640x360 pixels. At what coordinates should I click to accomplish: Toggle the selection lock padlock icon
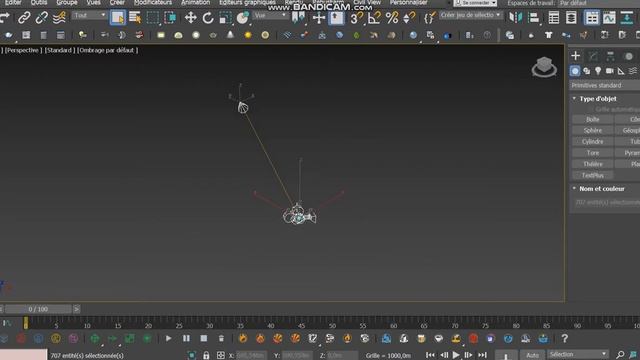pos(206,355)
